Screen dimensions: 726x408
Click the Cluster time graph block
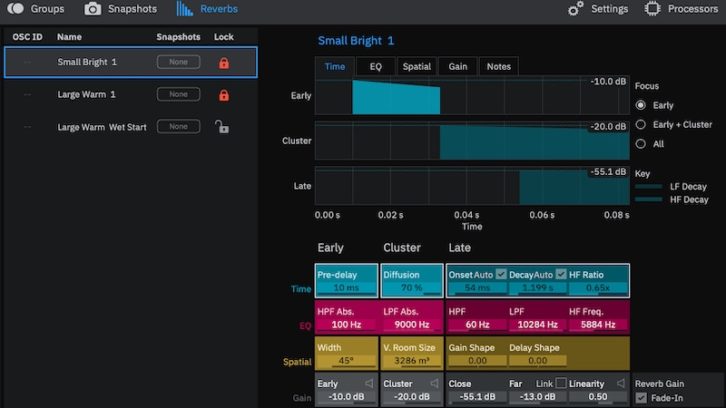[534, 142]
